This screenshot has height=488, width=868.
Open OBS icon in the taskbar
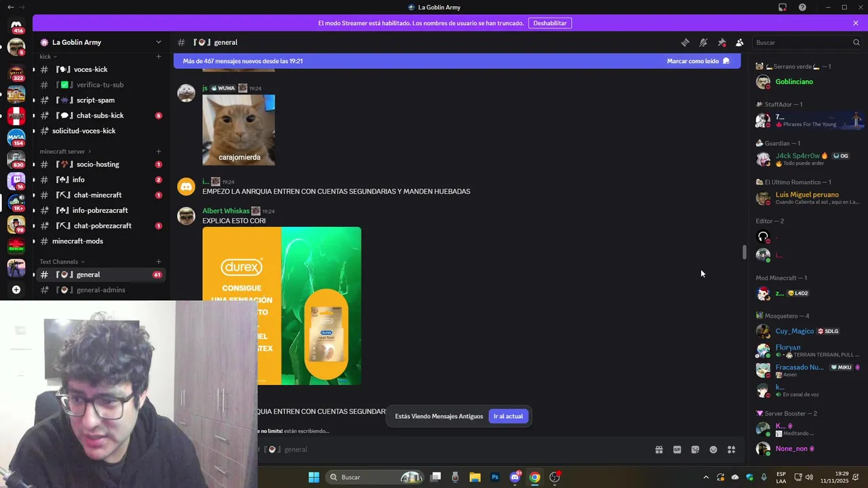555,477
